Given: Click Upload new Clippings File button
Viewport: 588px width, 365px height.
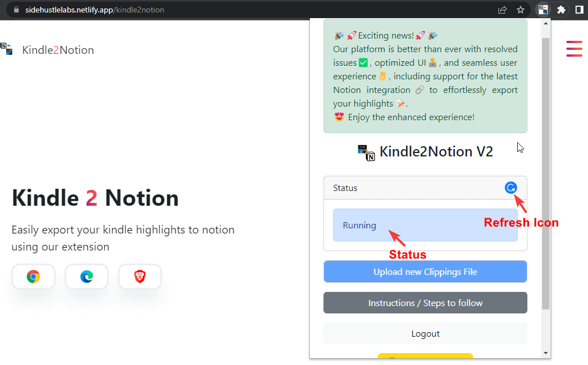Looking at the screenshot, I should 425,271.
